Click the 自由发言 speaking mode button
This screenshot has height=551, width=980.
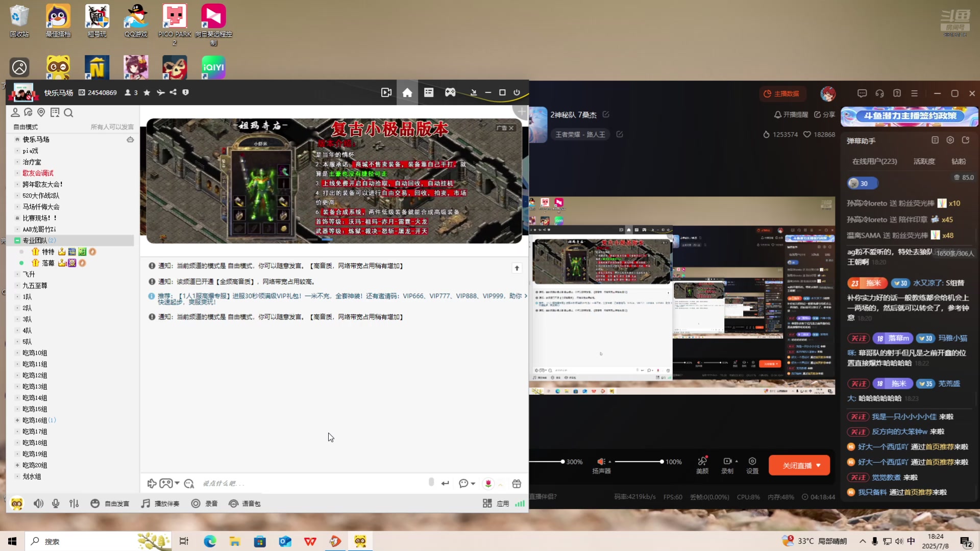(x=110, y=504)
